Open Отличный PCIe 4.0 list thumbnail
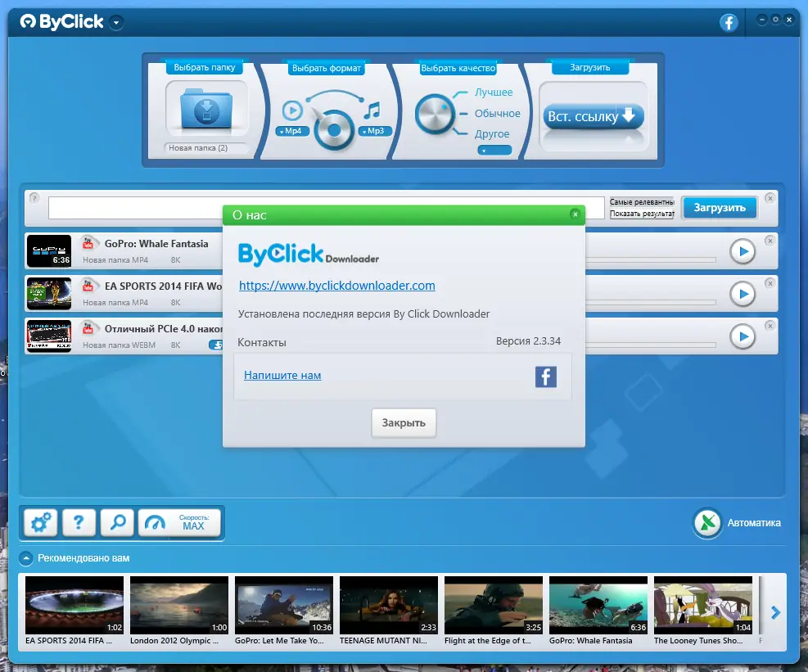 (49, 336)
